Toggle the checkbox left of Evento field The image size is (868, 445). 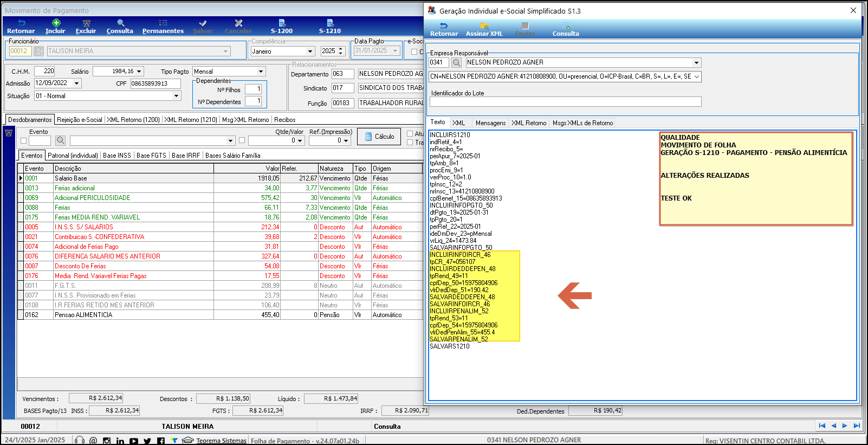click(x=23, y=141)
